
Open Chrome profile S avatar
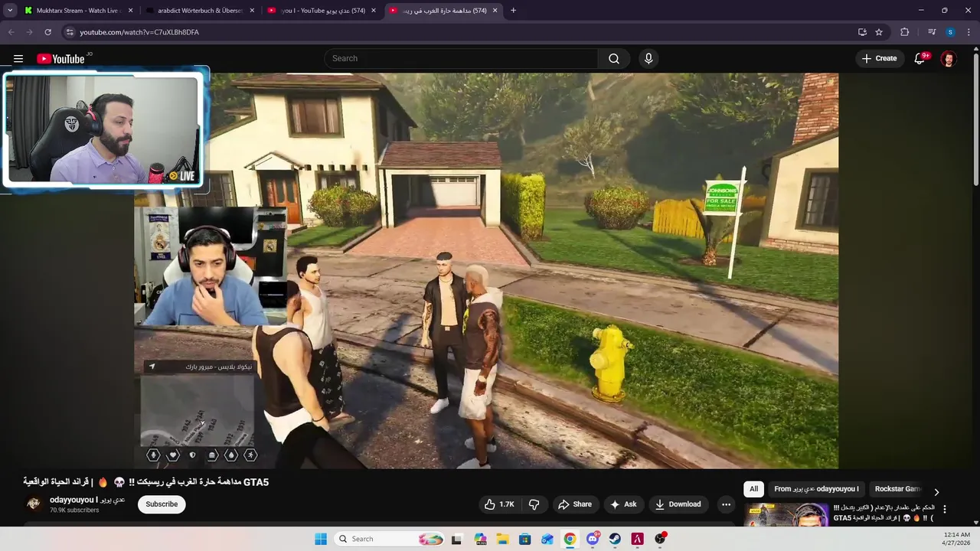tap(950, 32)
